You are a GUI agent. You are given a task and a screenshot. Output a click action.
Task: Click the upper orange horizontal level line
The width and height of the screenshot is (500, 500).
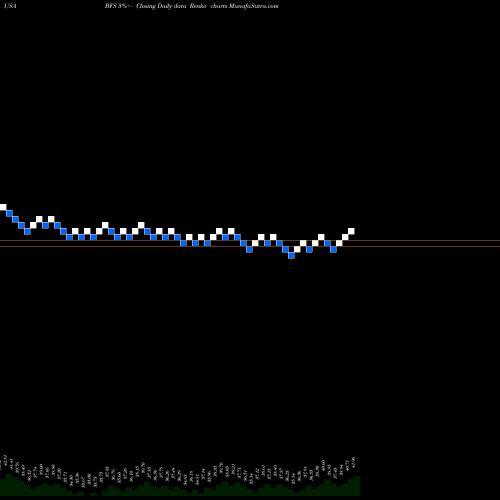[250, 240]
